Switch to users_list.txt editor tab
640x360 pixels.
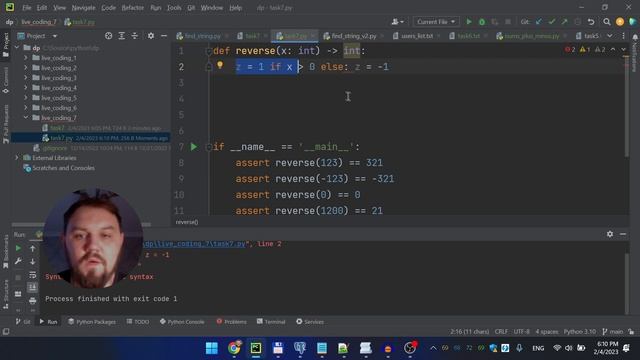416,36
